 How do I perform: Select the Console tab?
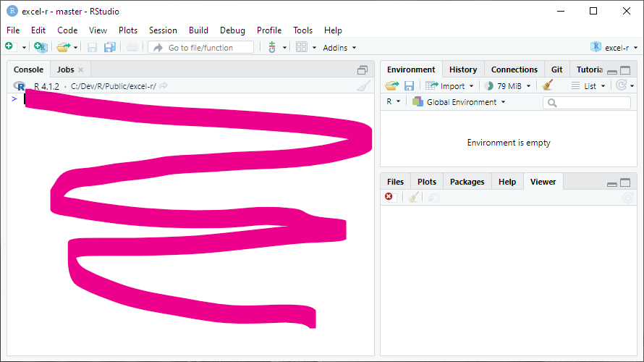(x=28, y=70)
